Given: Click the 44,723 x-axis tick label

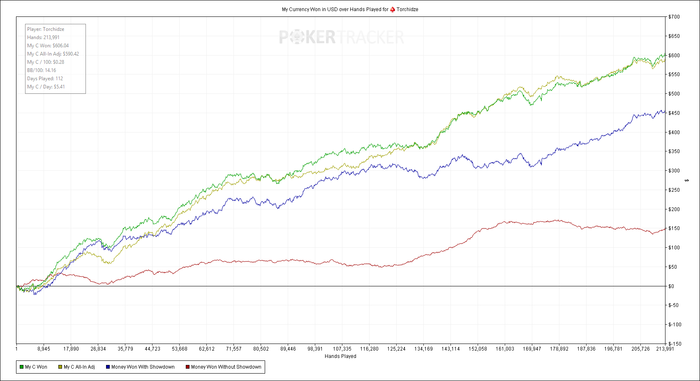Looking at the screenshot, I should (x=152, y=349).
